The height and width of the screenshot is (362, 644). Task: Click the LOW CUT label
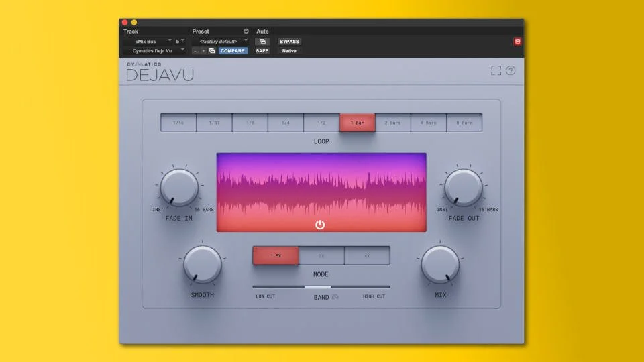point(266,296)
